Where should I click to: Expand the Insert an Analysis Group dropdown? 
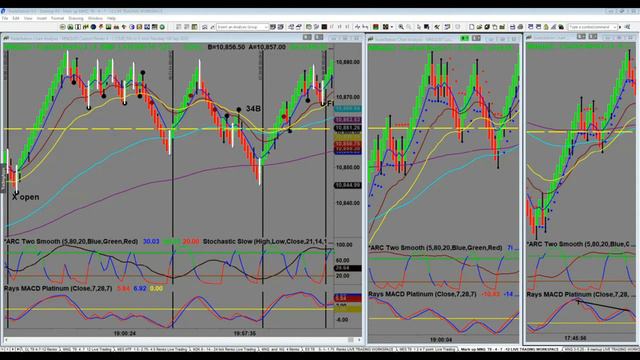266,27
